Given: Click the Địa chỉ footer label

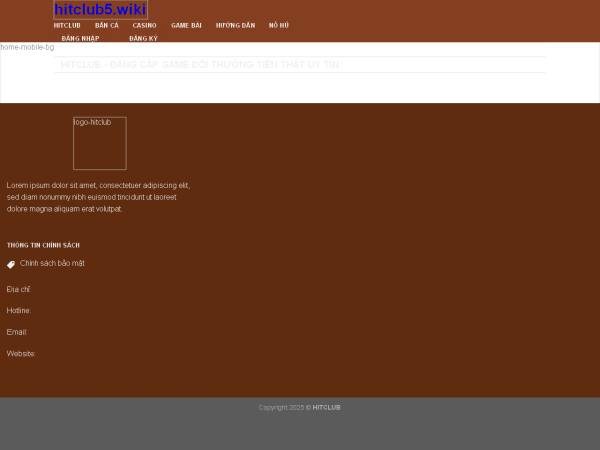Looking at the screenshot, I should (x=18, y=289).
